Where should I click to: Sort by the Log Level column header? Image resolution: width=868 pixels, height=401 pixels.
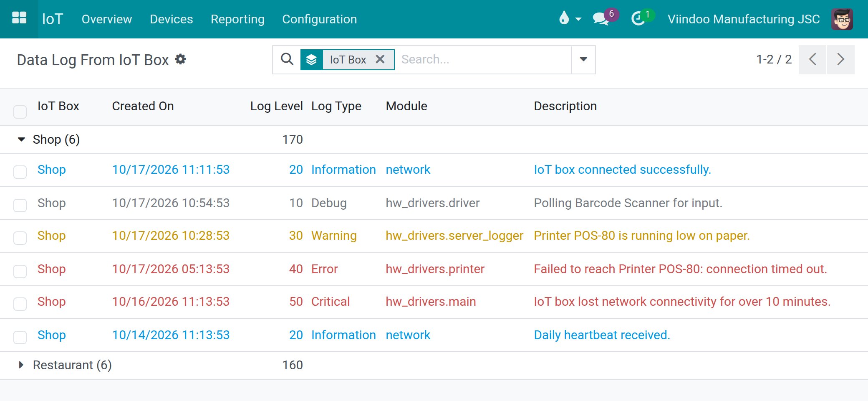coord(276,106)
